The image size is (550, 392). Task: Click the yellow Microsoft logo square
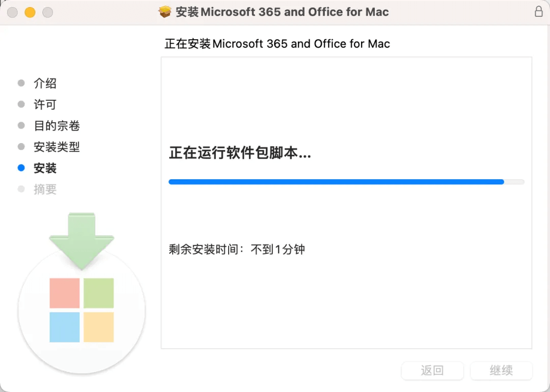click(99, 327)
